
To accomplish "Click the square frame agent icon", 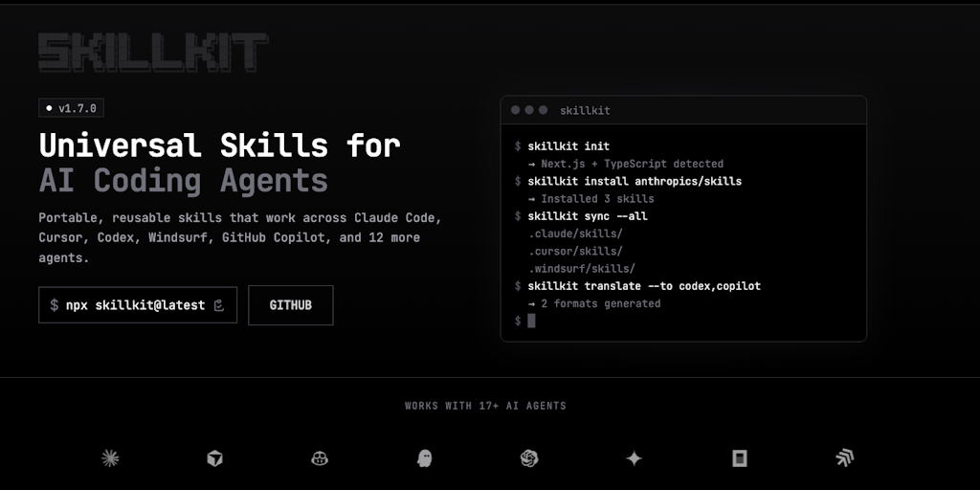I will pos(740,458).
